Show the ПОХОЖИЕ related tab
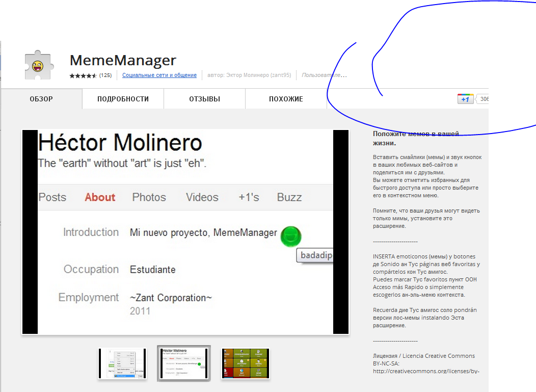The height and width of the screenshot is (392, 536). (286, 99)
